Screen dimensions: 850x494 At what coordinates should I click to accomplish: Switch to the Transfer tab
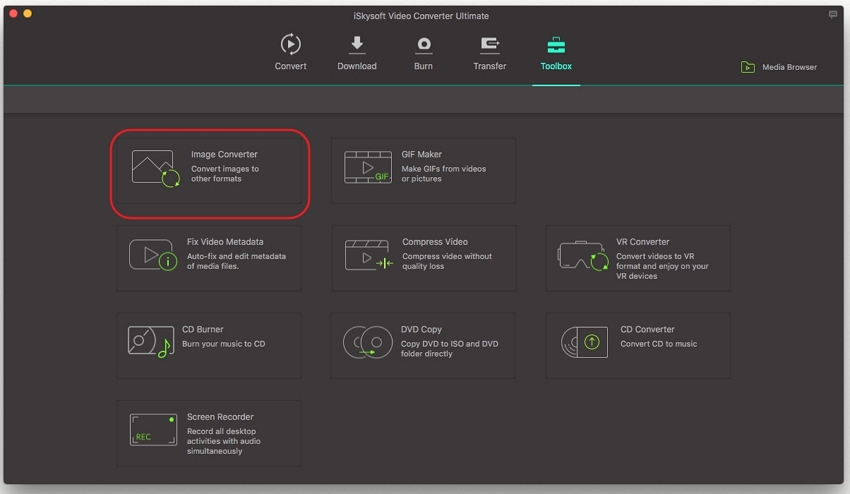click(490, 53)
